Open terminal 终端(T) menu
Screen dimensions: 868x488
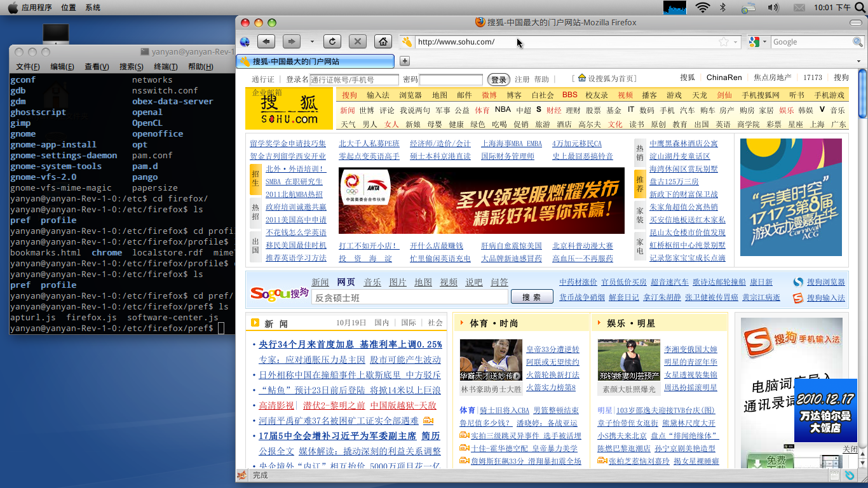pos(166,67)
